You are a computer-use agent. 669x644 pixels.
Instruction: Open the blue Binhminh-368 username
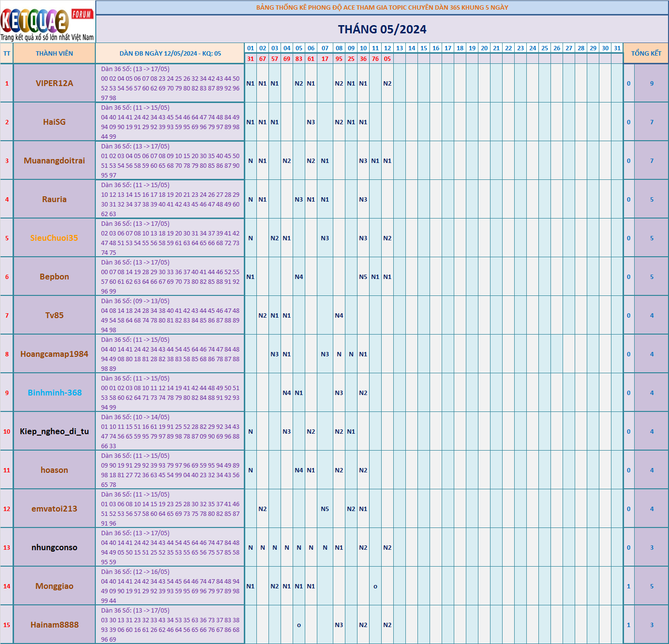point(55,393)
